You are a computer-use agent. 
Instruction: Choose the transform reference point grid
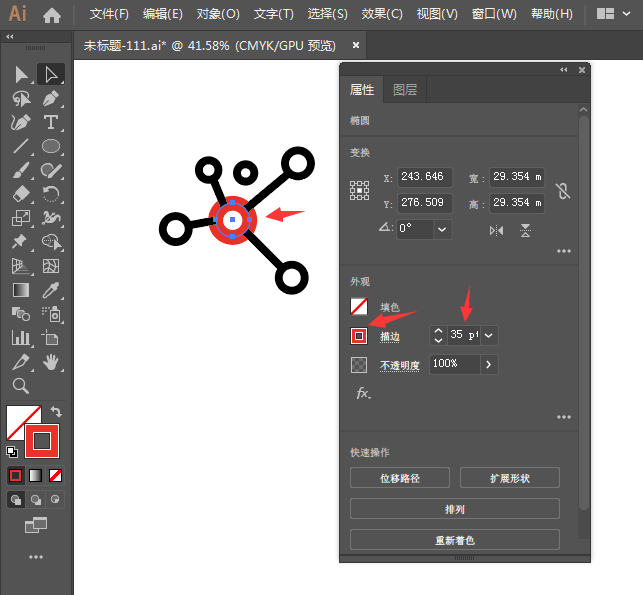click(359, 191)
